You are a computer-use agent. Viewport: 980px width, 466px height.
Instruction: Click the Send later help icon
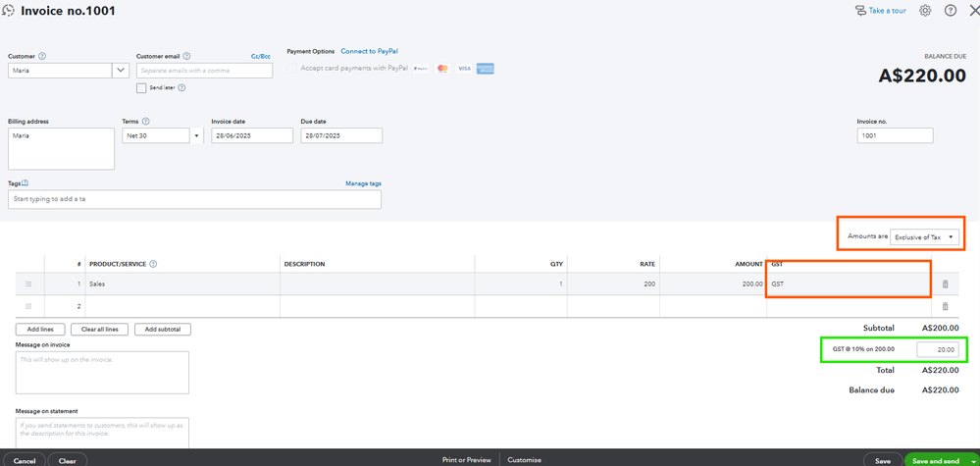181,88
